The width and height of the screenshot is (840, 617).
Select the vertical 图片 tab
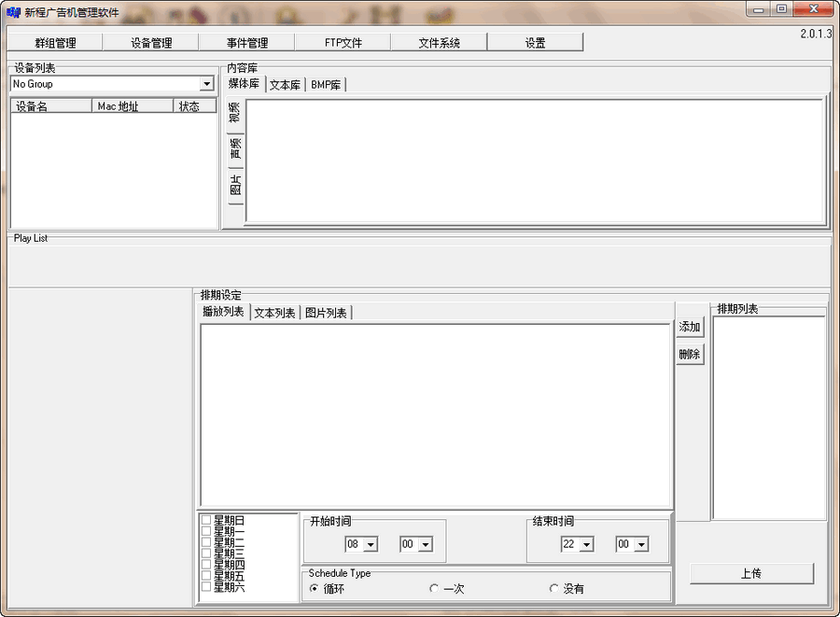235,186
